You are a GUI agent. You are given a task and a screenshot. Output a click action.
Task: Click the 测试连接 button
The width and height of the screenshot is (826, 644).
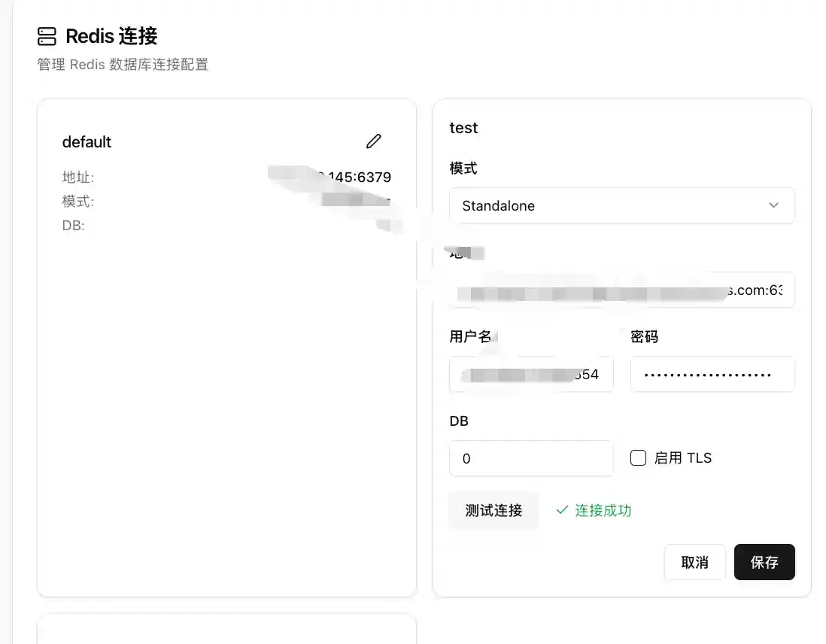pos(493,510)
